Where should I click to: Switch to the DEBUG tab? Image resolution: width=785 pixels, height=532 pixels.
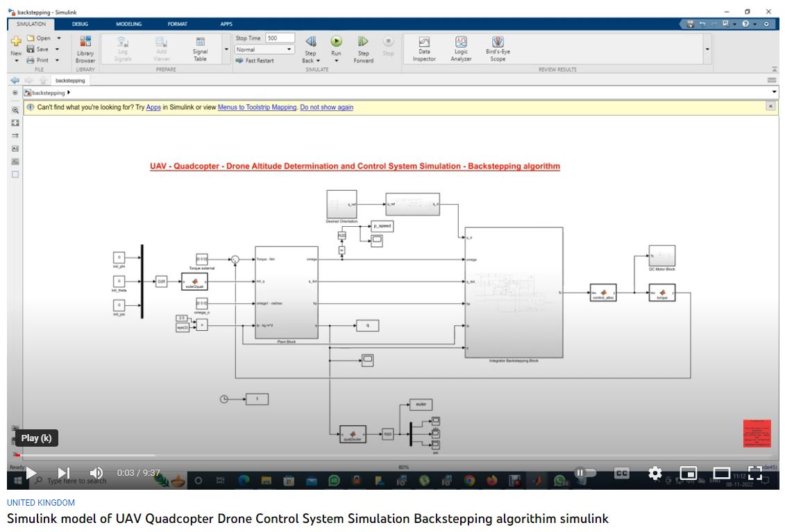click(81, 24)
